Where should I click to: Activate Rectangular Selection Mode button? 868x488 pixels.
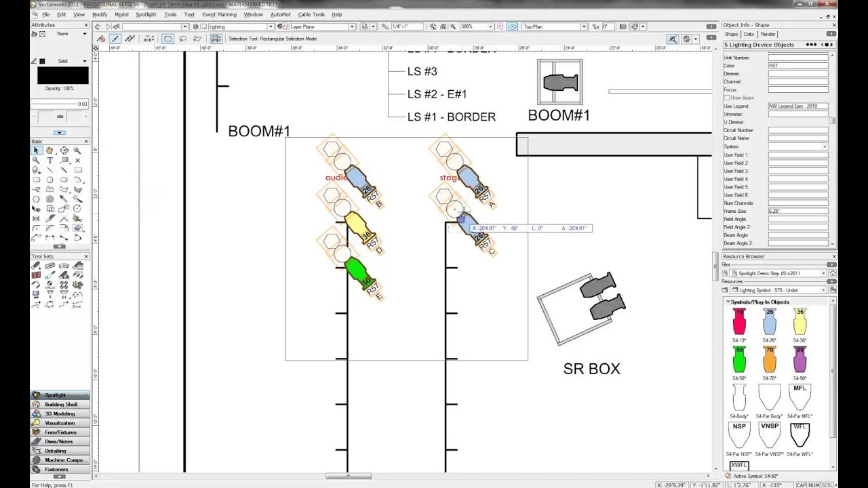click(167, 39)
